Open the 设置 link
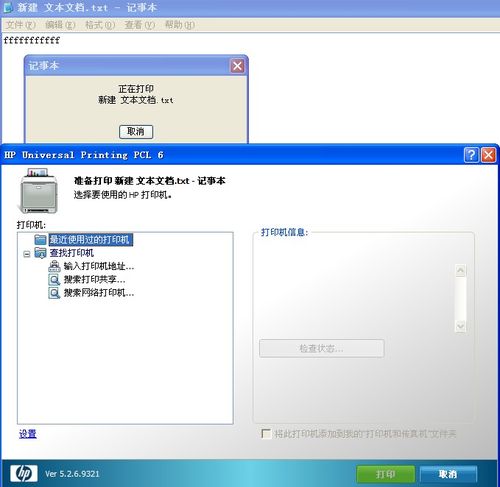The image size is (500, 487). [28, 434]
